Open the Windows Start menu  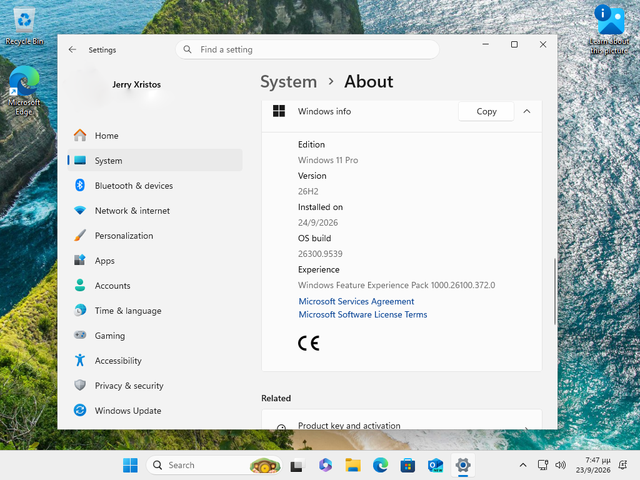tap(131, 465)
